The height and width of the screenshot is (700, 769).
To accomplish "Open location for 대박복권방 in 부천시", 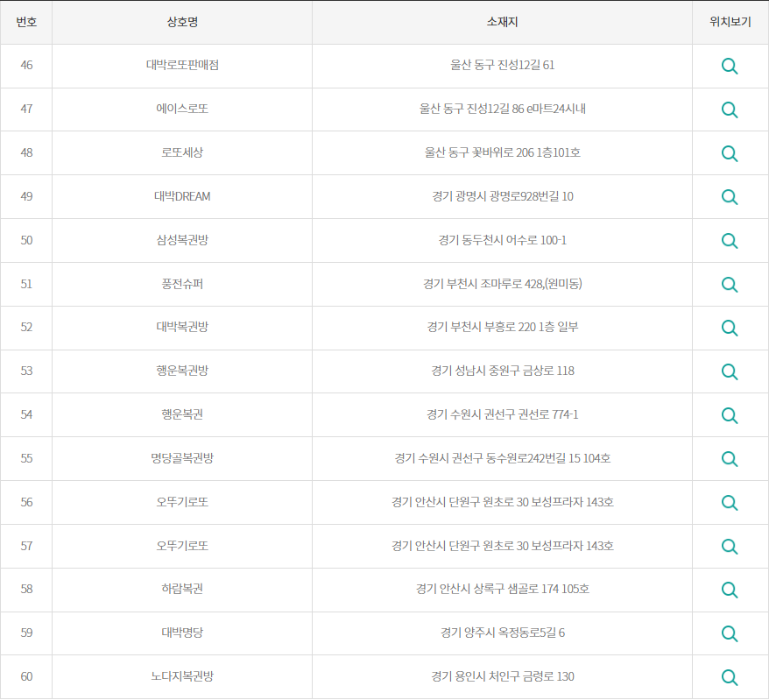I will click(730, 328).
